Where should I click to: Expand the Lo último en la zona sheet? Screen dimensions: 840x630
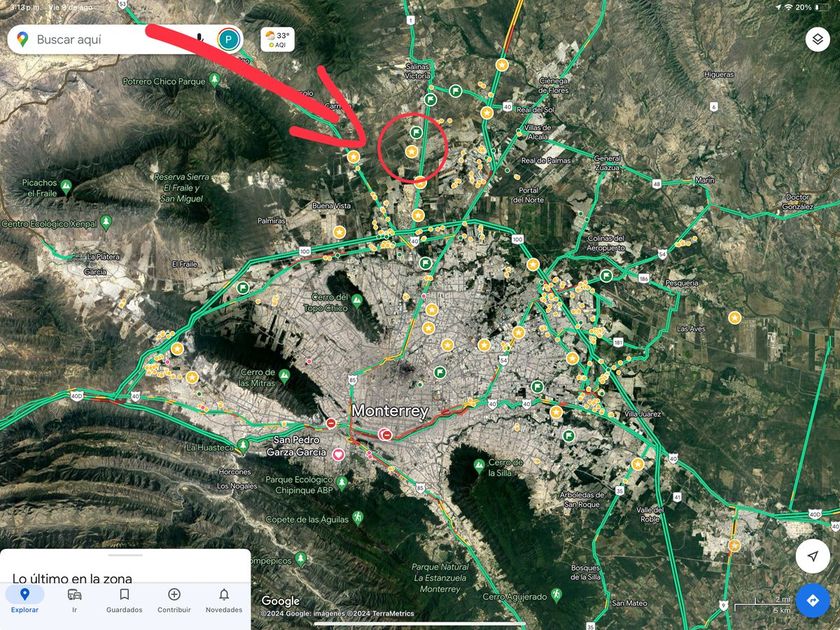tap(125, 555)
